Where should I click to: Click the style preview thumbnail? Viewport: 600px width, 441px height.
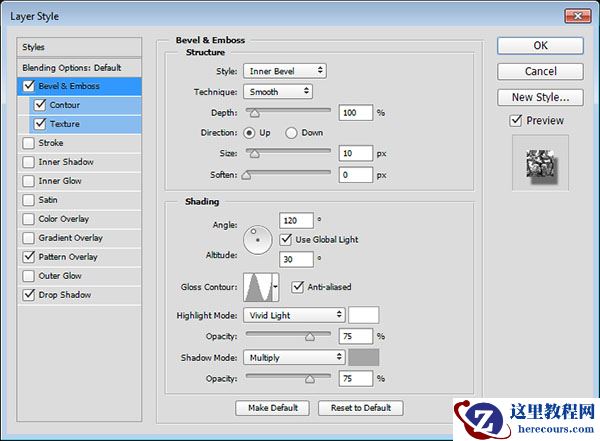click(541, 163)
